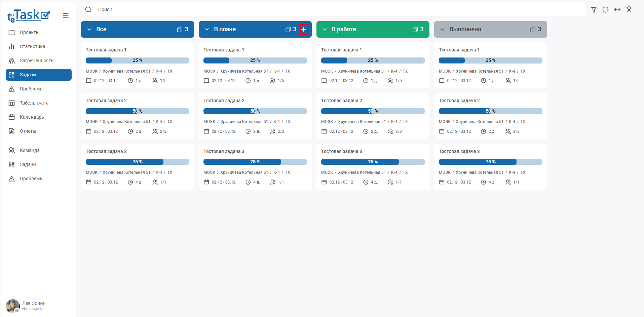Image resolution: width=644 pixels, height=317 pixels.
Task: Collapse the Выполнено column chevron
Action: point(443,30)
